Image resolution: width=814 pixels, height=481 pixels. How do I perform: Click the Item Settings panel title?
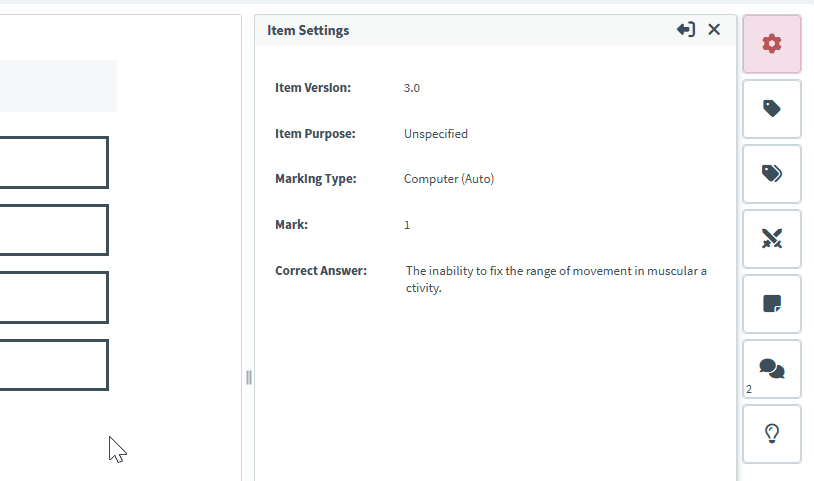(308, 30)
